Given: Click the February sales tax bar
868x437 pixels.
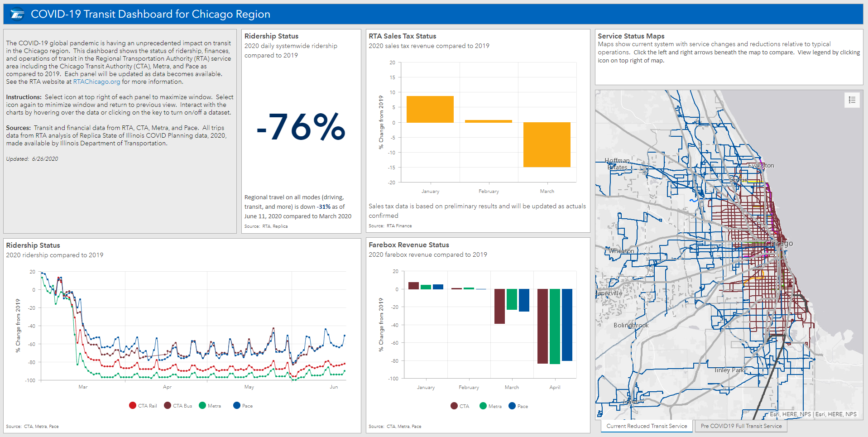Looking at the screenshot, I should [489, 121].
